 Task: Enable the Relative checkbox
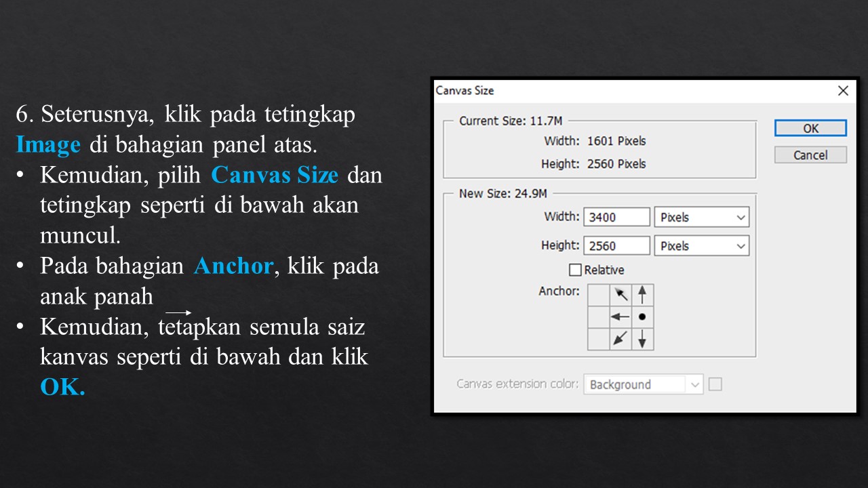(576, 270)
